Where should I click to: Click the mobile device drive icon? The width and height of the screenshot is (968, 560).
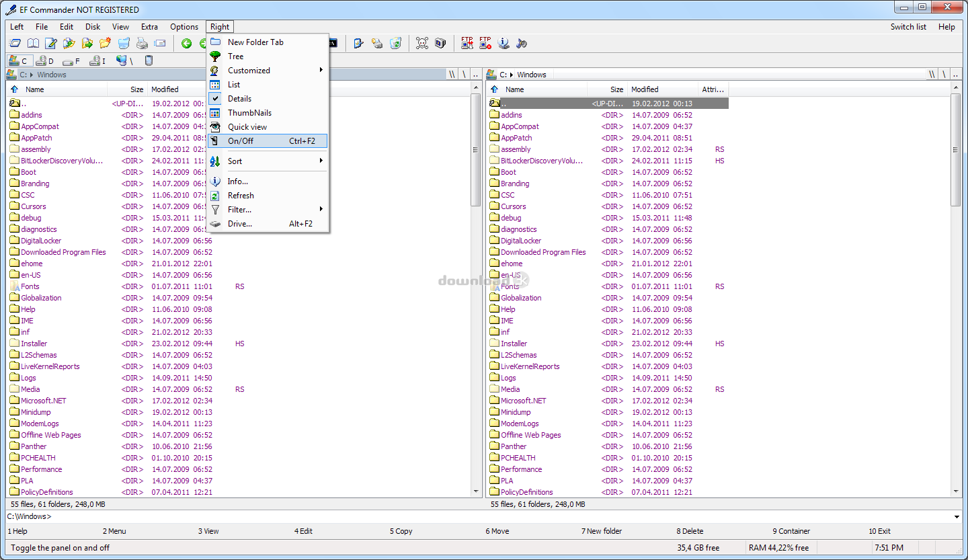(149, 61)
